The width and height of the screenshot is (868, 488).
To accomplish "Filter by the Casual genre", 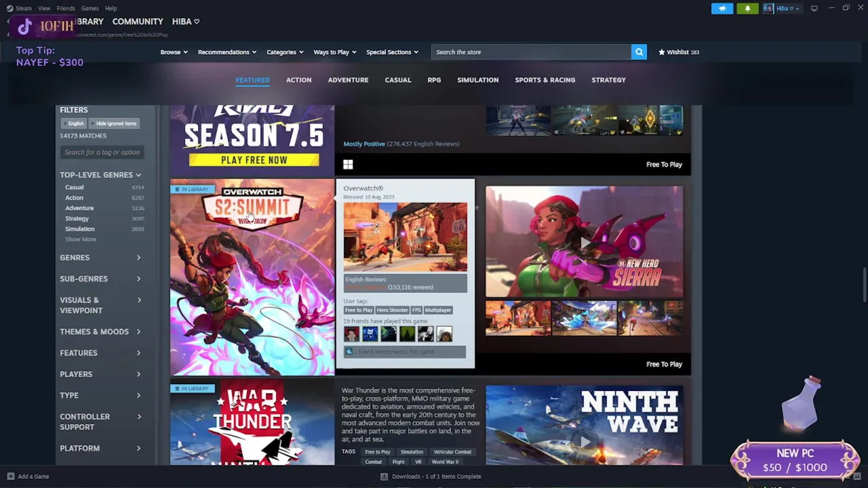I will tap(75, 188).
